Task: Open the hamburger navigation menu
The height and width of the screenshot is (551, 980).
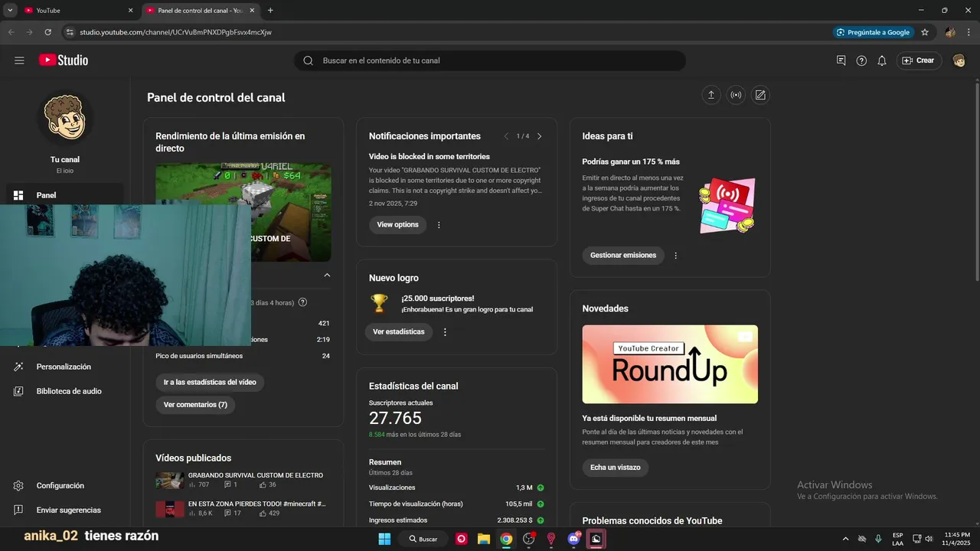Action: (19, 60)
